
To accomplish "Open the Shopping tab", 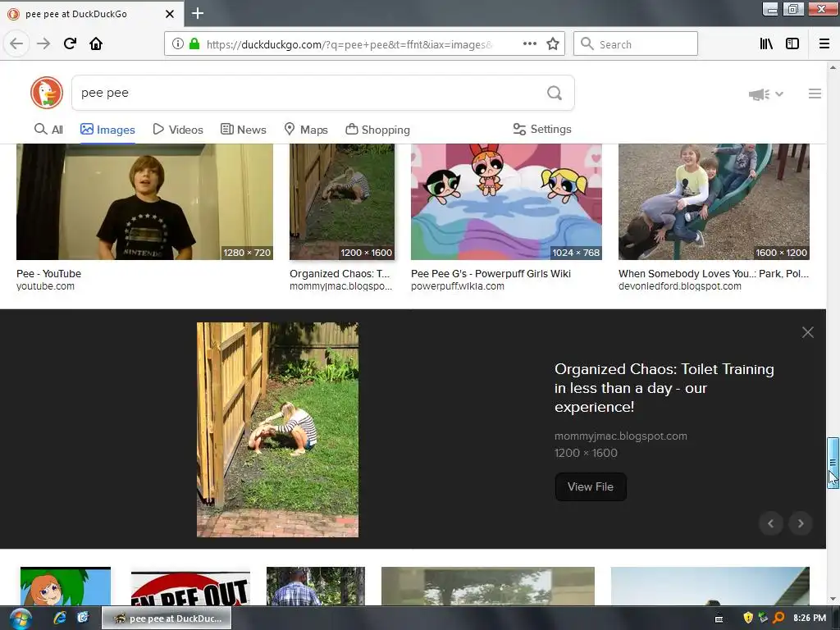I will point(377,130).
